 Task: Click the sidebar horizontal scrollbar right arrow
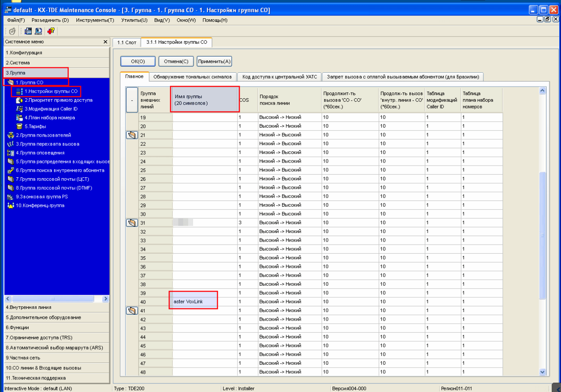tap(106, 298)
